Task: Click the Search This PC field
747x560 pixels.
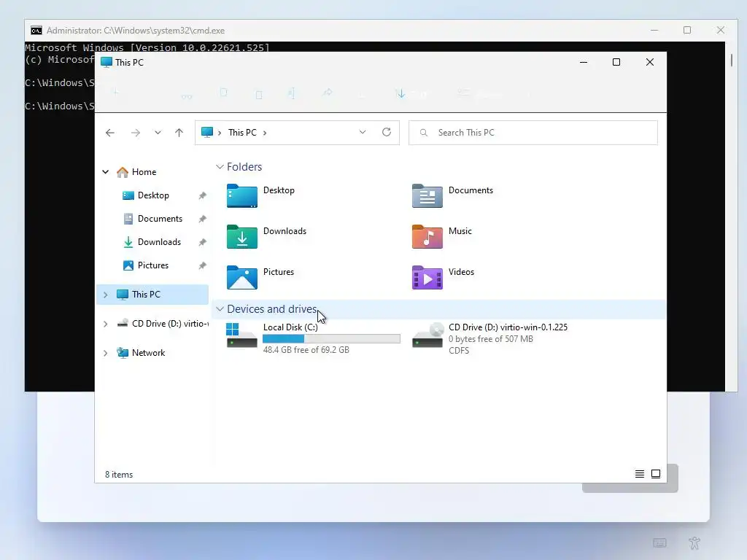Action: click(533, 133)
